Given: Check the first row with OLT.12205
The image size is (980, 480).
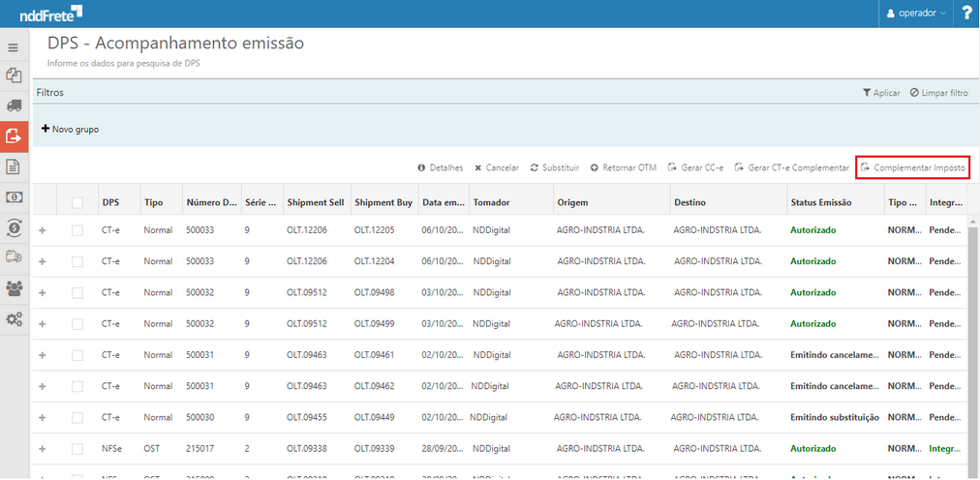Looking at the screenshot, I should pos(77,230).
